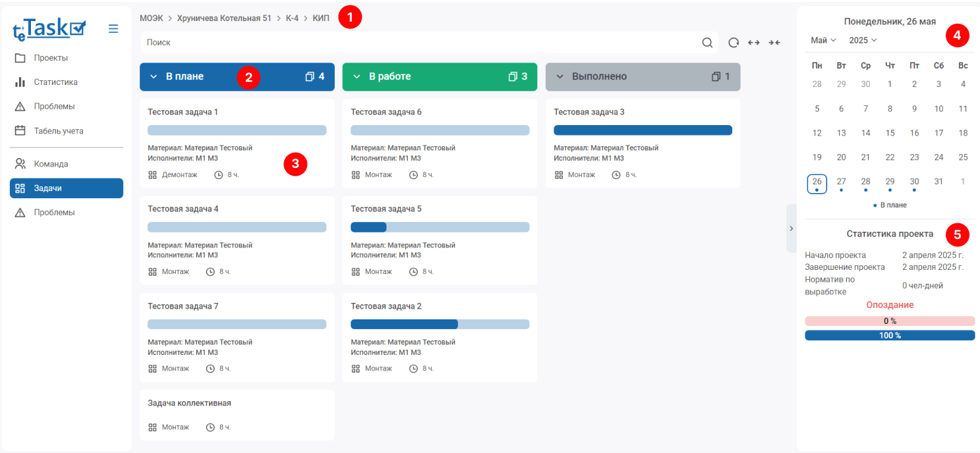The image size is (980, 453).
Task: Collapse the В работе column chevron
Action: click(x=357, y=77)
